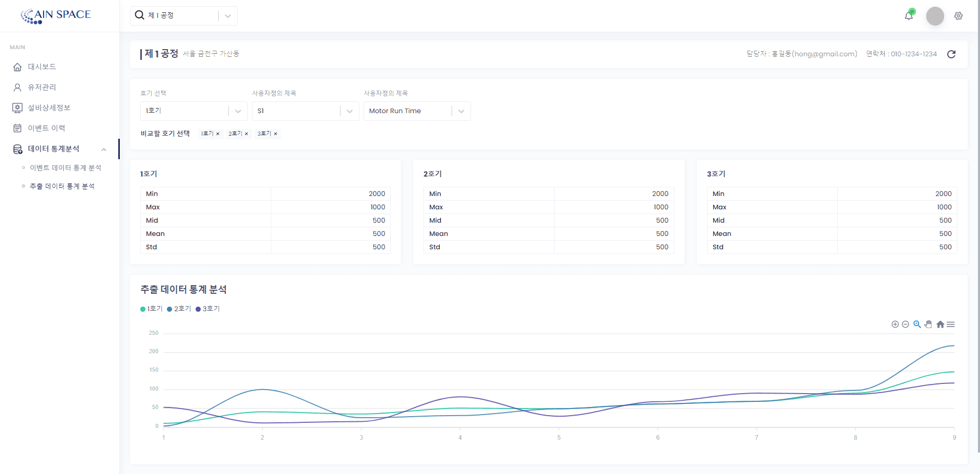Zoom out on the statistics chart
980x474 pixels.
click(x=905, y=324)
